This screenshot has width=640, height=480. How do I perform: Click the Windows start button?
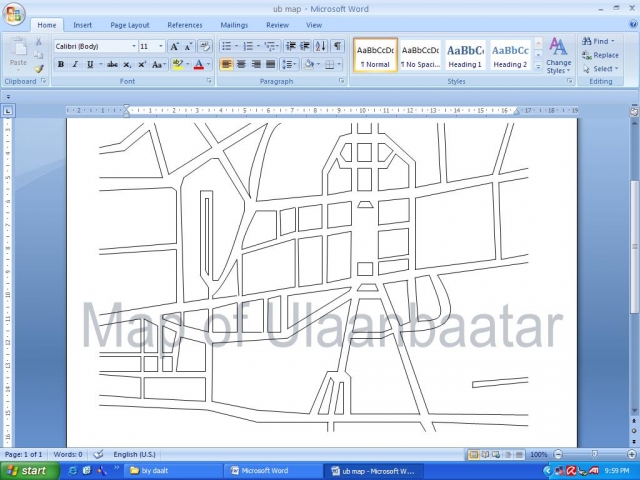(29, 471)
